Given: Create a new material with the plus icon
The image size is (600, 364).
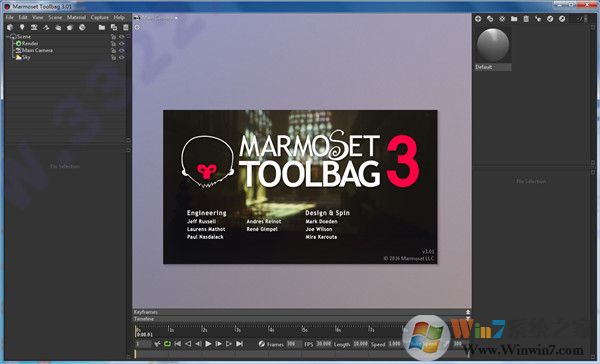Looking at the screenshot, I should coord(478,18).
